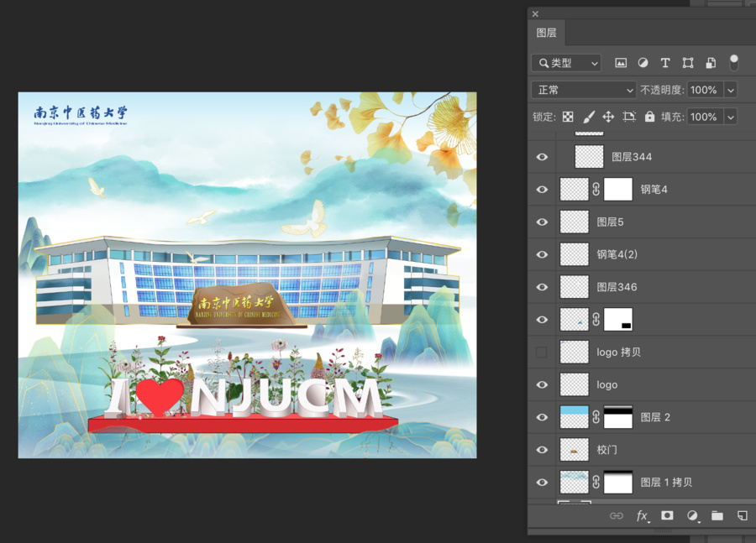This screenshot has width=756, height=543.
Task: Click the 不透明度 100% value field
Action: (x=705, y=90)
